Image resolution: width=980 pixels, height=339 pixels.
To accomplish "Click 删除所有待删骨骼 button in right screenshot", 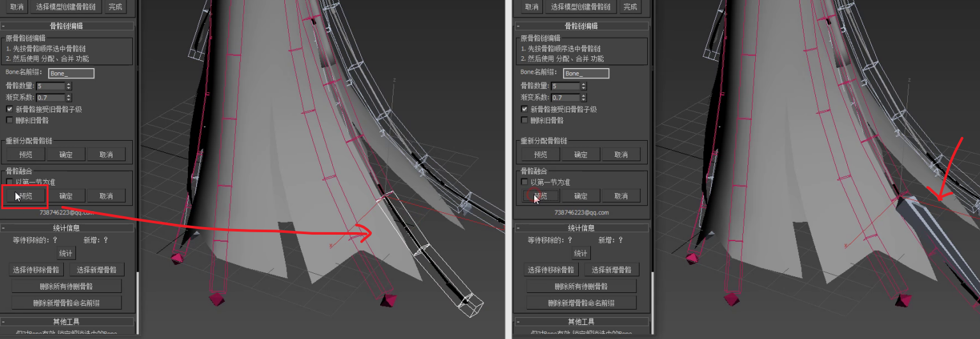I will coord(581,287).
